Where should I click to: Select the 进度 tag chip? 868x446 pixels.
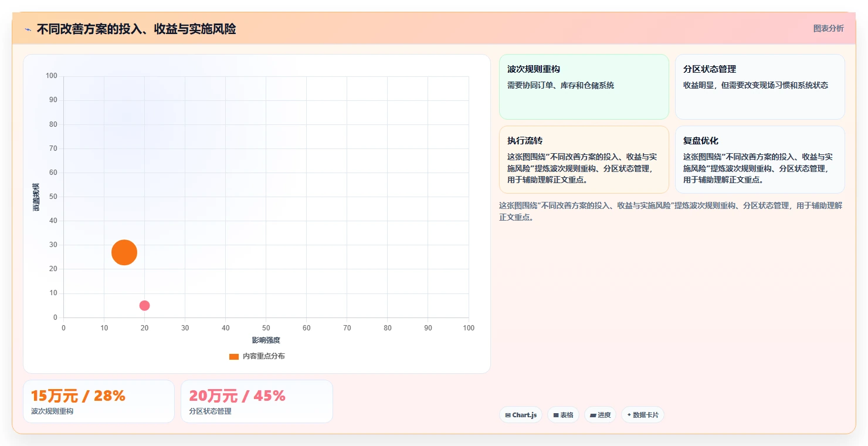point(600,415)
